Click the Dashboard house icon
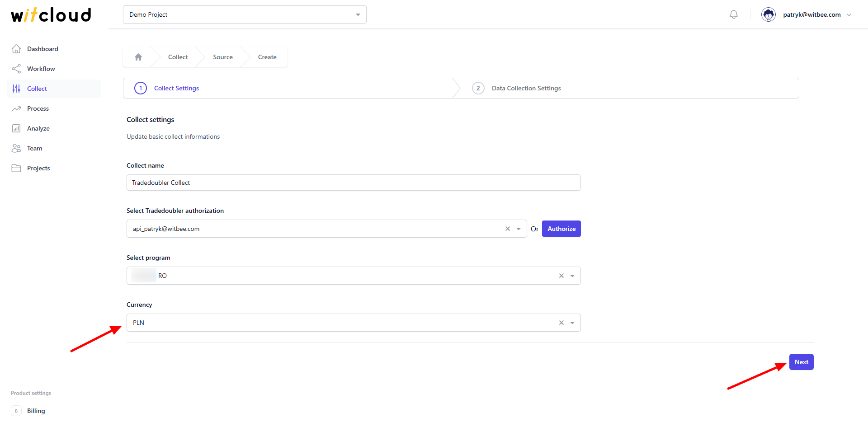 16,49
